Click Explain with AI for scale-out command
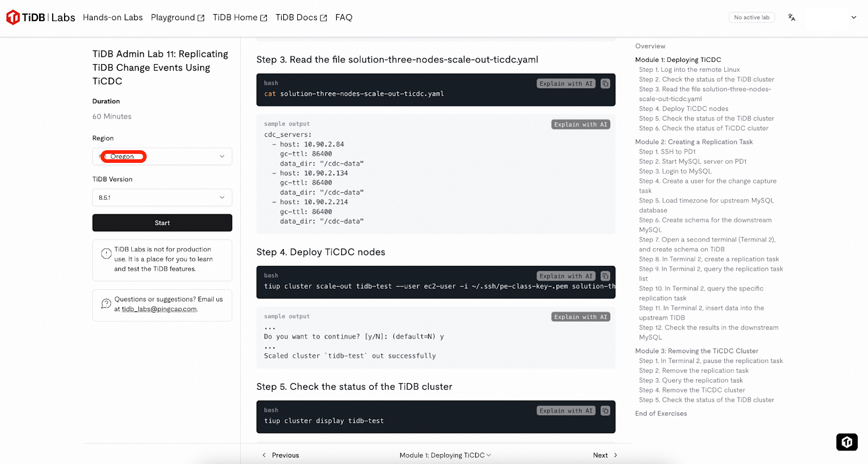The height and width of the screenshot is (464, 868). tap(566, 276)
